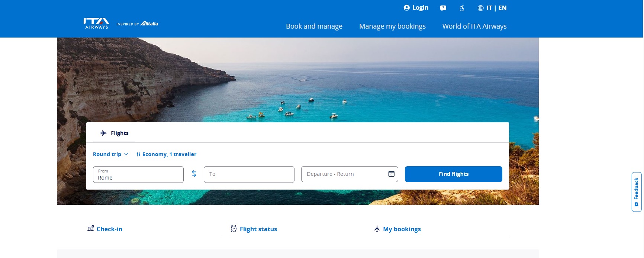
Task: Open World of ITA Airways menu
Action: [474, 26]
